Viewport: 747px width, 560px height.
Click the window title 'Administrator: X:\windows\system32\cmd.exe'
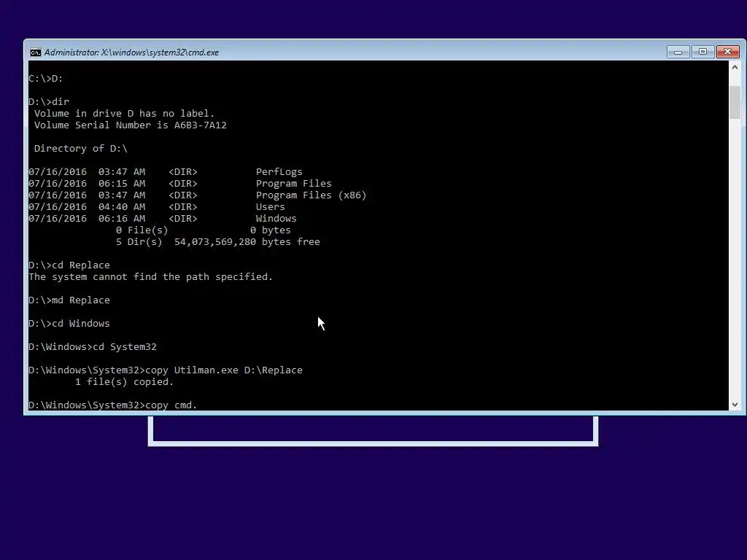pos(131,52)
